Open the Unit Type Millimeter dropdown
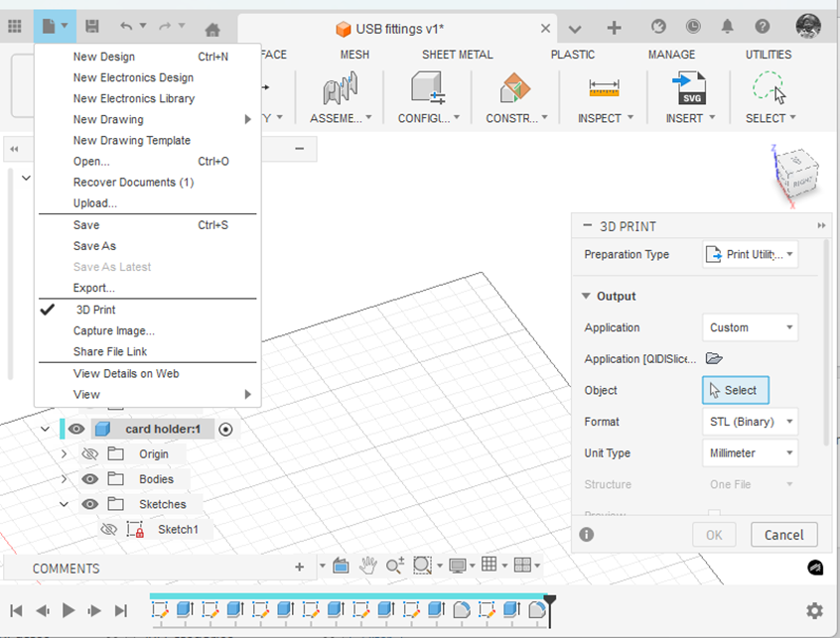Viewport: 840px width, 638px height. 750,453
